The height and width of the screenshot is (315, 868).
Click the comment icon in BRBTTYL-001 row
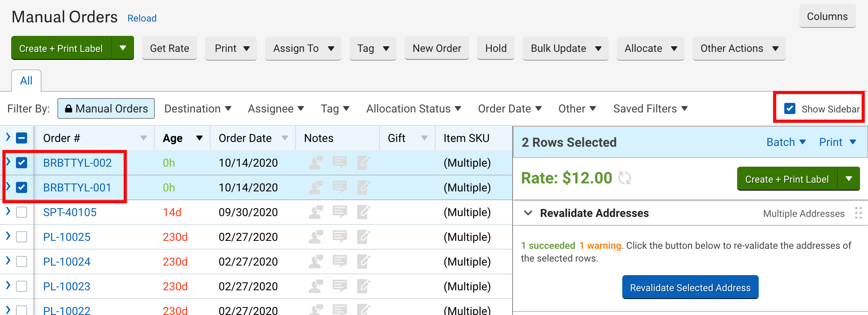coord(340,187)
